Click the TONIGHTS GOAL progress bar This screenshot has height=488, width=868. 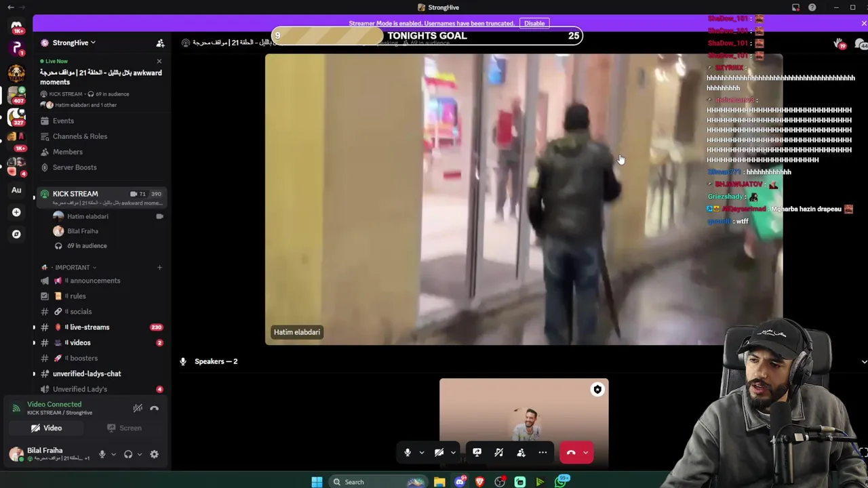click(427, 36)
